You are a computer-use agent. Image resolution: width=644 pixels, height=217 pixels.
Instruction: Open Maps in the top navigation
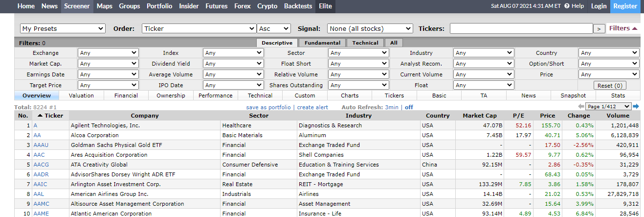[x=104, y=6]
